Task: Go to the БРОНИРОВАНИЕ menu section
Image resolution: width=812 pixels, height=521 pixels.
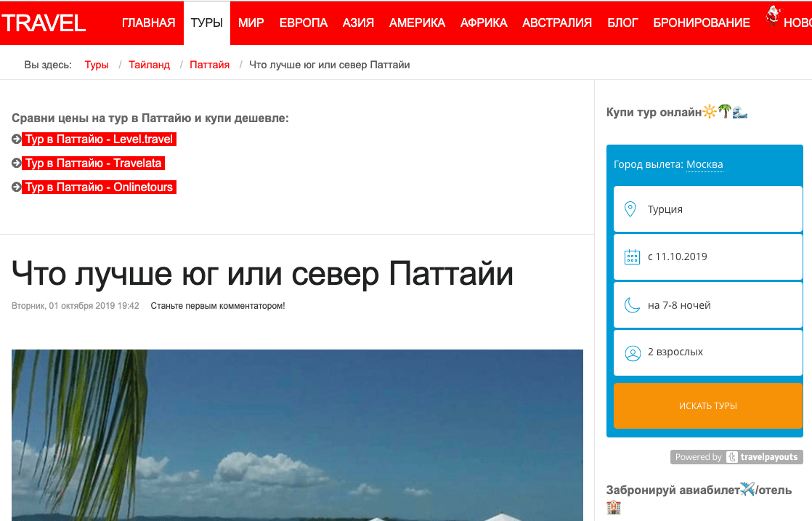Action: click(701, 23)
